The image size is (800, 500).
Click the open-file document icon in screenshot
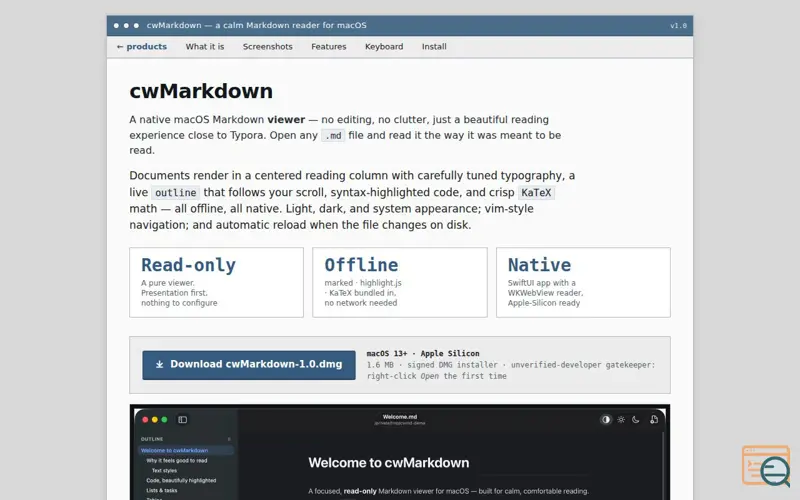click(x=654, y=419)
